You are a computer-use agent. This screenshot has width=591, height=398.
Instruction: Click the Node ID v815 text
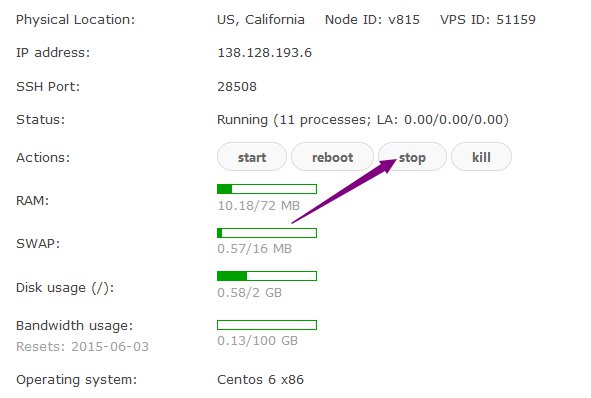tap(372, 20)
